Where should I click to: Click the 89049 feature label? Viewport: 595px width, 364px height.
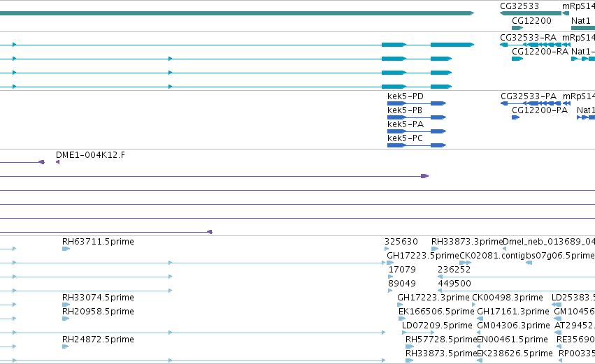tap(402, 284)
